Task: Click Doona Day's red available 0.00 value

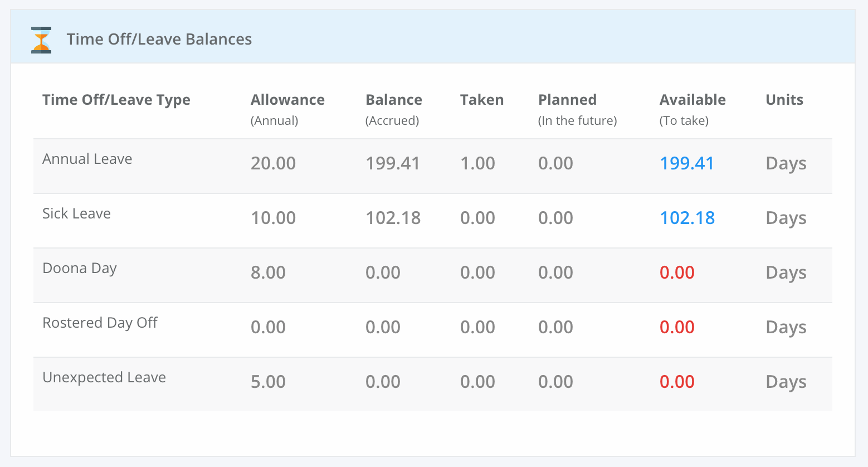Action: [677, 273]
